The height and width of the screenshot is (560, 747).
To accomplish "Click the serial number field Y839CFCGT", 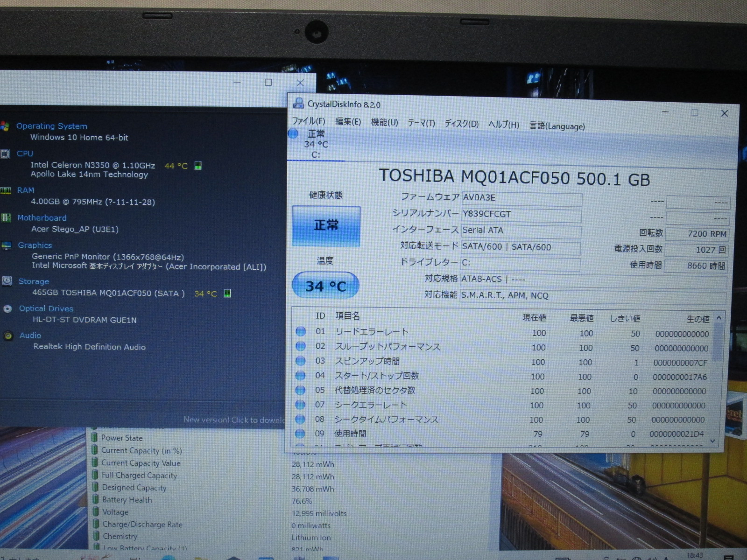I will pyautogui.click(x=521, y=214).
